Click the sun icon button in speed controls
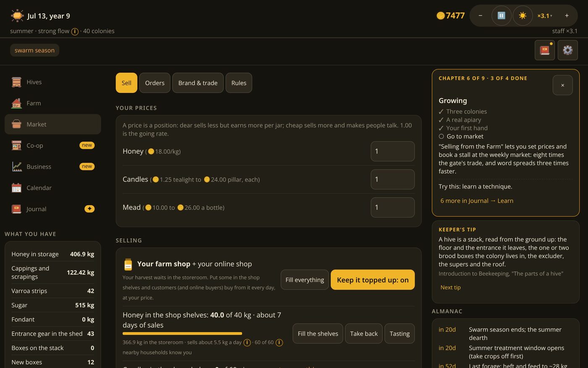The height and width of the screenshot is (368, 588). click(x=522, y=16)
